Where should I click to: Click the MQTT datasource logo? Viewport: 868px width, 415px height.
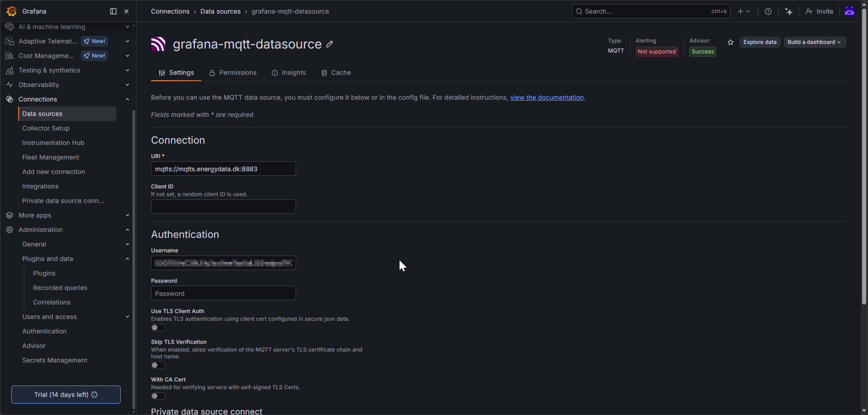tap(158, 44)
